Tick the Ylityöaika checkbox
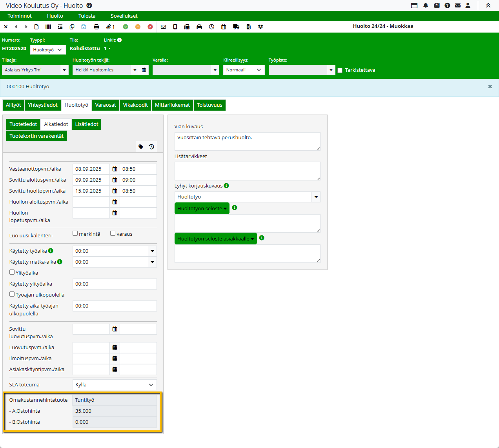This screenshot has width=499, height=448. point(12,272)
